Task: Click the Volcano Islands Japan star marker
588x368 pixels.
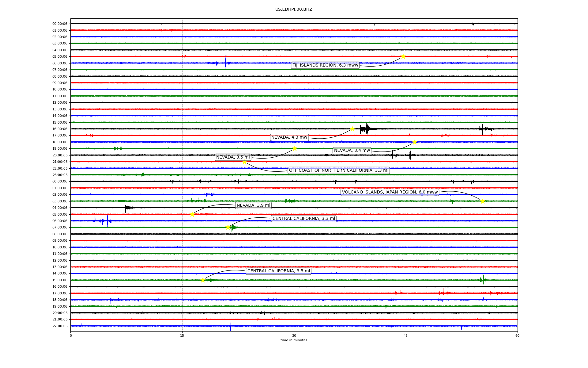Action: point(483,201)
